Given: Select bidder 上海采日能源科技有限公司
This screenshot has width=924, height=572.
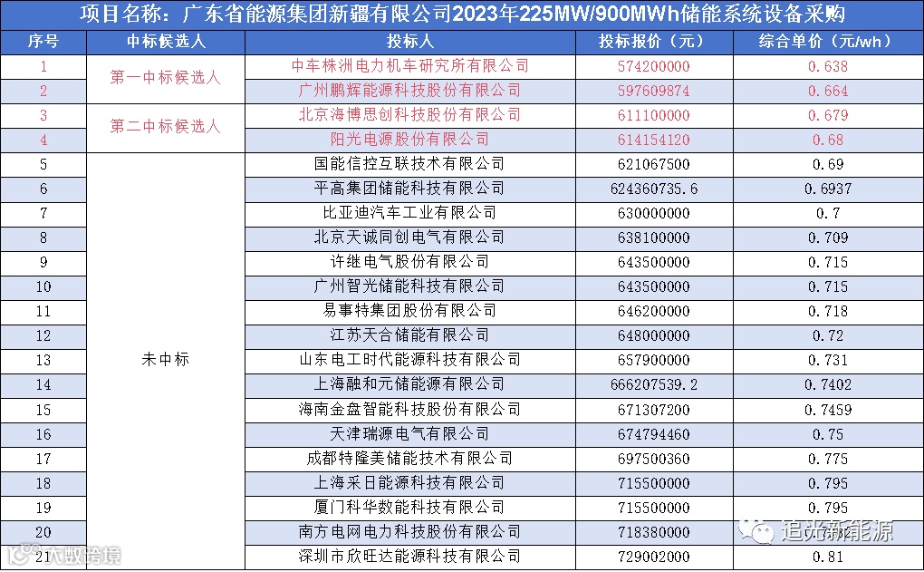Looking at the screenshot, I should pos(410,483).
